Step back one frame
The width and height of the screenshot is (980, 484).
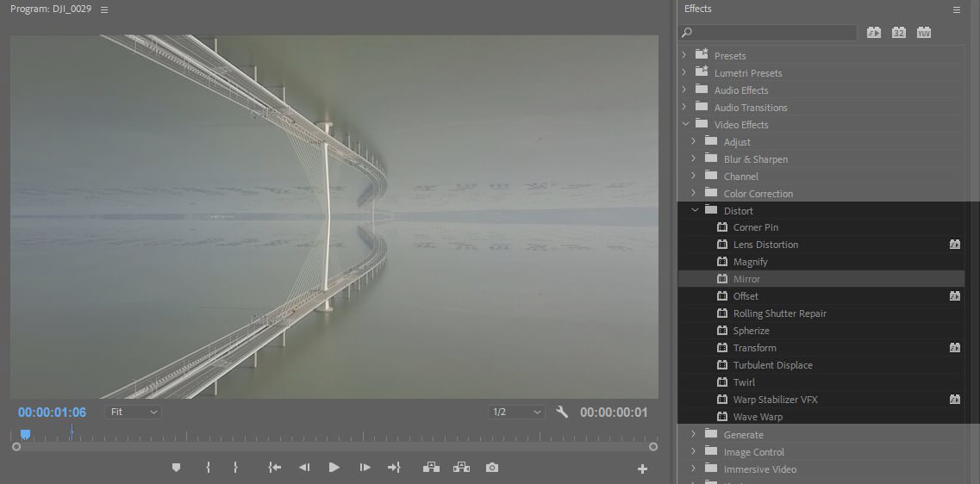point(304,467)
